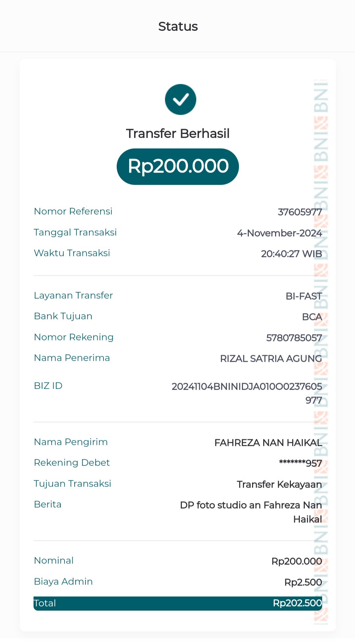Tap the Status header title
The width and height of the screenshot is (355, 644).
(x=178, y=26)
